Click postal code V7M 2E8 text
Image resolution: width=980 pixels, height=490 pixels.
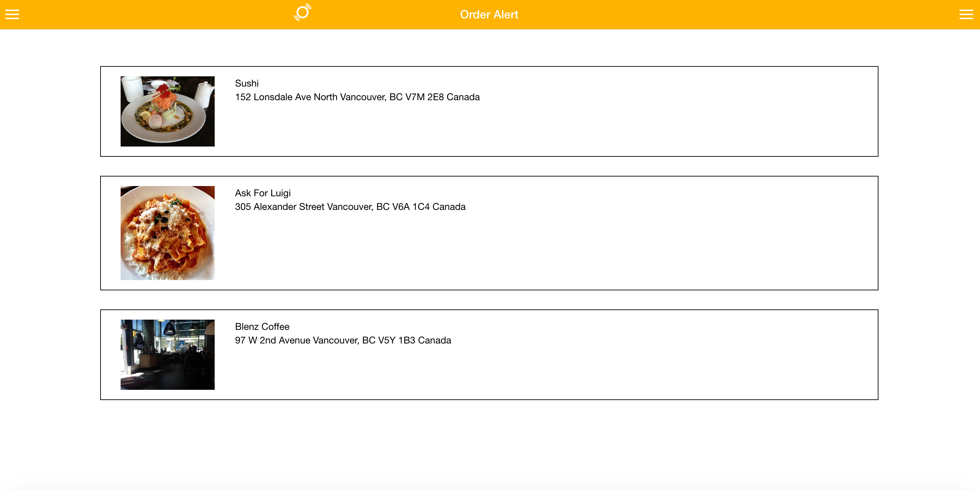(x=425, y=97)
